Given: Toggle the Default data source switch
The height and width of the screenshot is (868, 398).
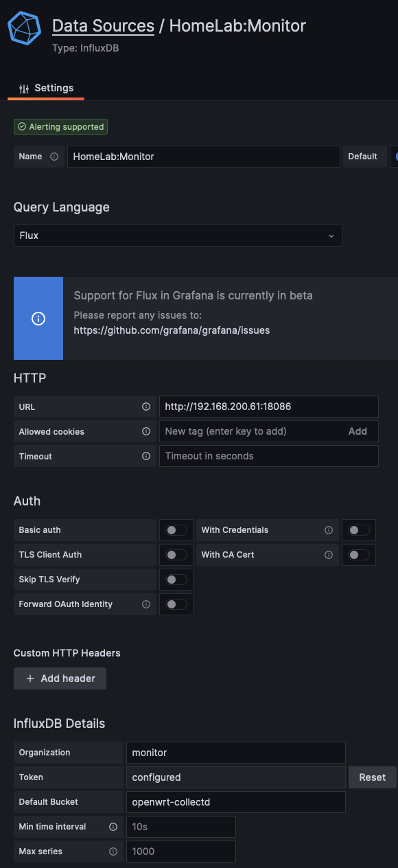Looking at the screenshot, I should click(x=395, y=157).
